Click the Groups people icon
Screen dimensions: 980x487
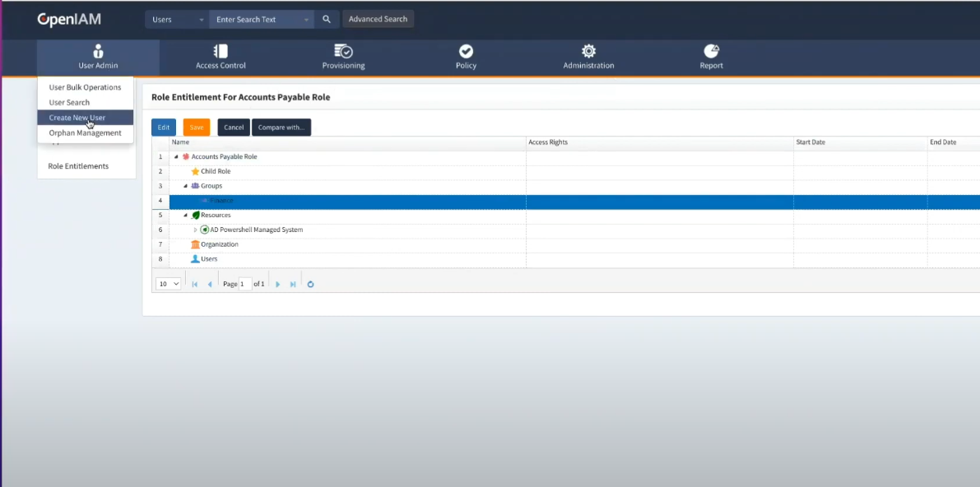pyautogui.click(x=195, y=186)
